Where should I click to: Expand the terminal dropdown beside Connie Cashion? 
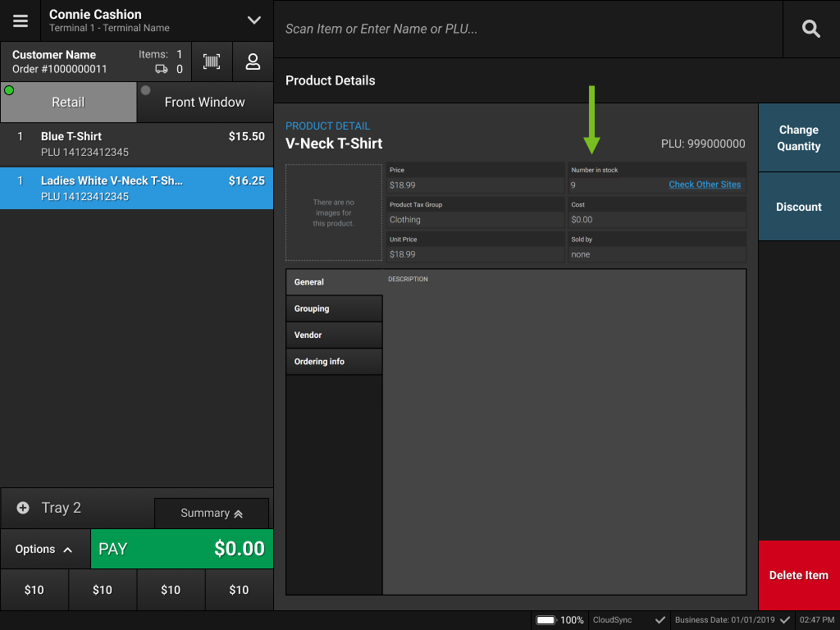pos(253,21)
